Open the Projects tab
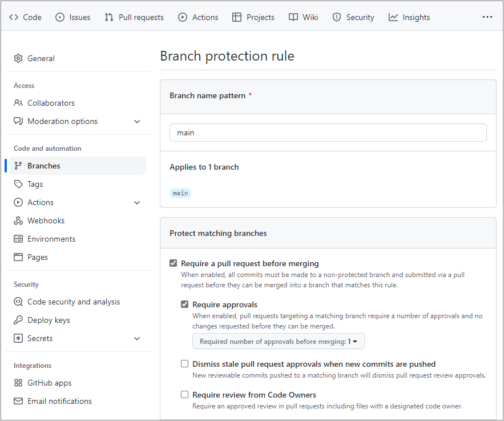The image size is (504, 421). click(x=253, y=17)
